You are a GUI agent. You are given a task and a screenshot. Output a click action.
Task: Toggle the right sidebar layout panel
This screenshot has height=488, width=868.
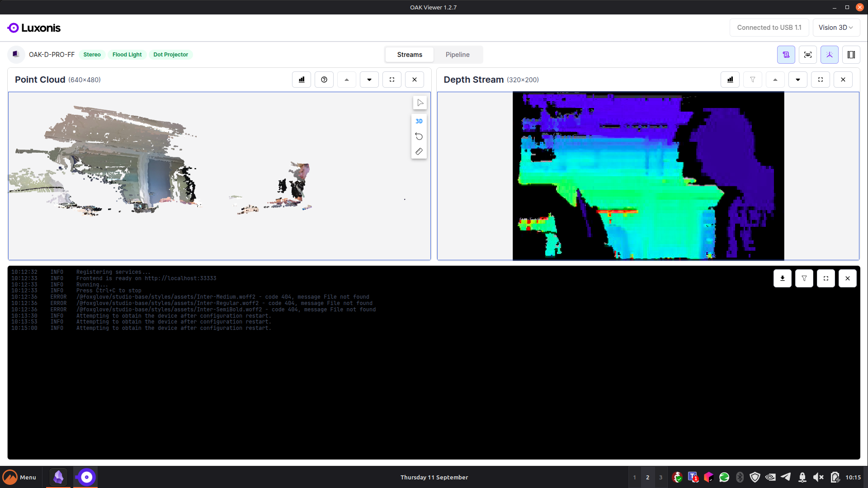pyautogui.click(x=851, y=55)
